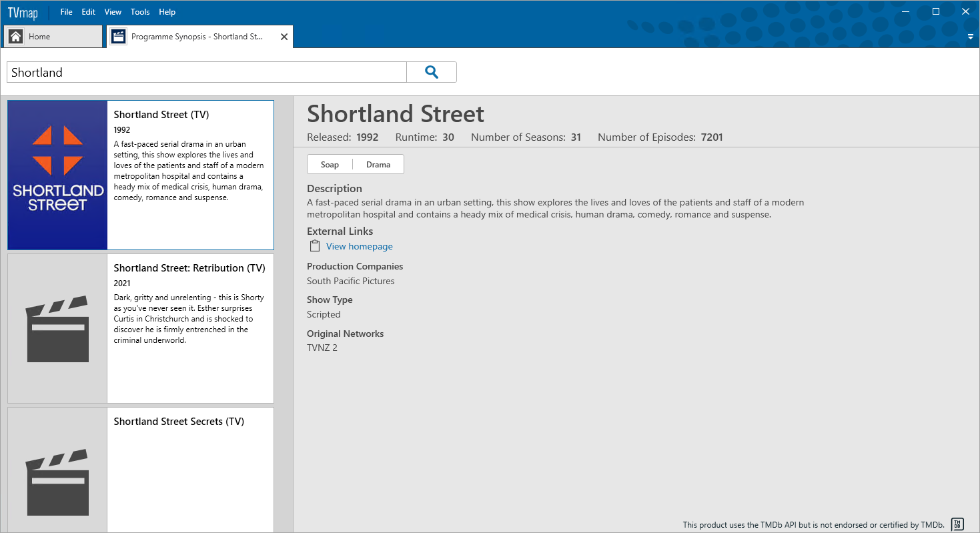Image resolution: width=980 pixels, height=533 pixels.
Task: Click the Soap genre tag
Action: (330, 165)
